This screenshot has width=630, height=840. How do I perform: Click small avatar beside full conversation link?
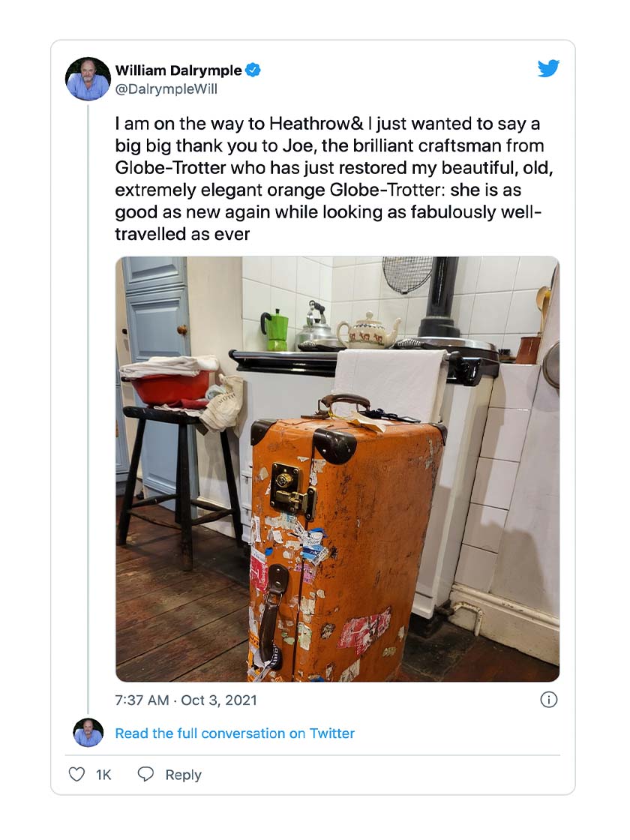(x=88, y=733)
